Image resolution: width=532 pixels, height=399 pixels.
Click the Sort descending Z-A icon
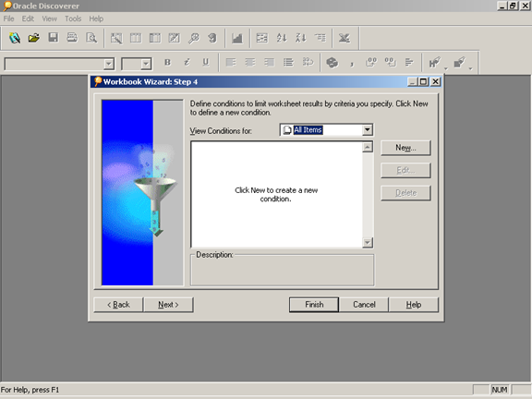click(301, 38)
